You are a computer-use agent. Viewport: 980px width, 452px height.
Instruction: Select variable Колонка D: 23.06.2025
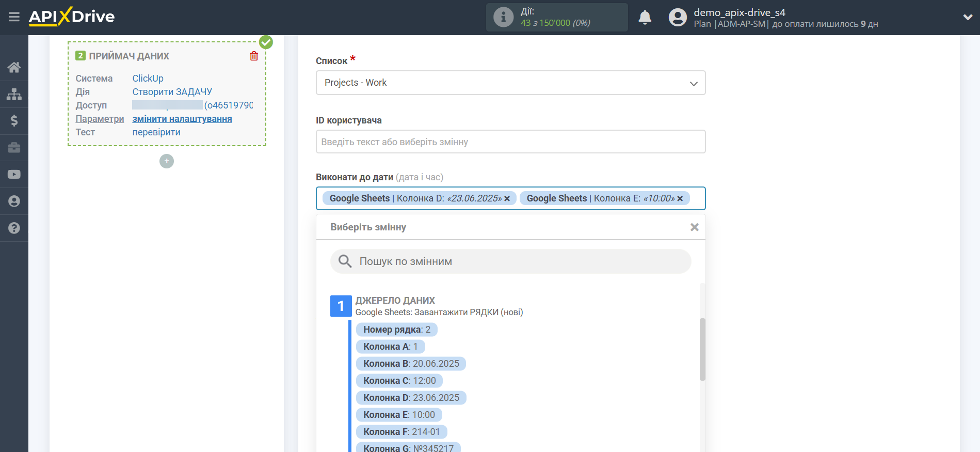coord(411,398)
